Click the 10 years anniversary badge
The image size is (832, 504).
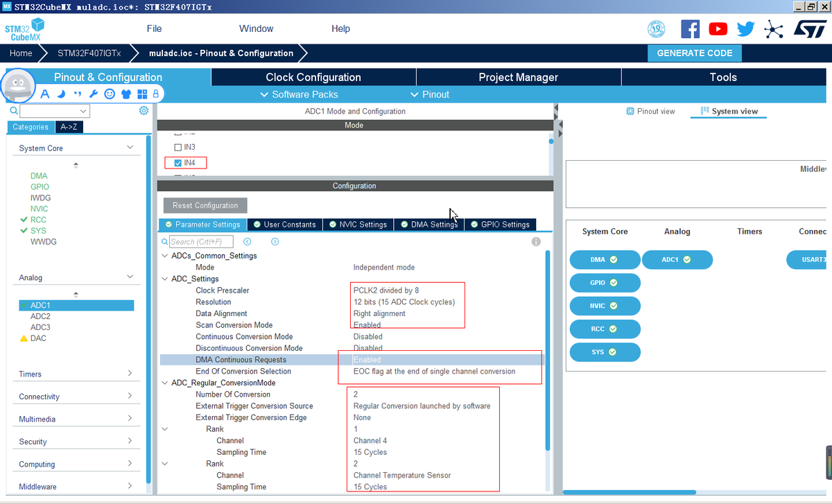click(x=656, y=28)
